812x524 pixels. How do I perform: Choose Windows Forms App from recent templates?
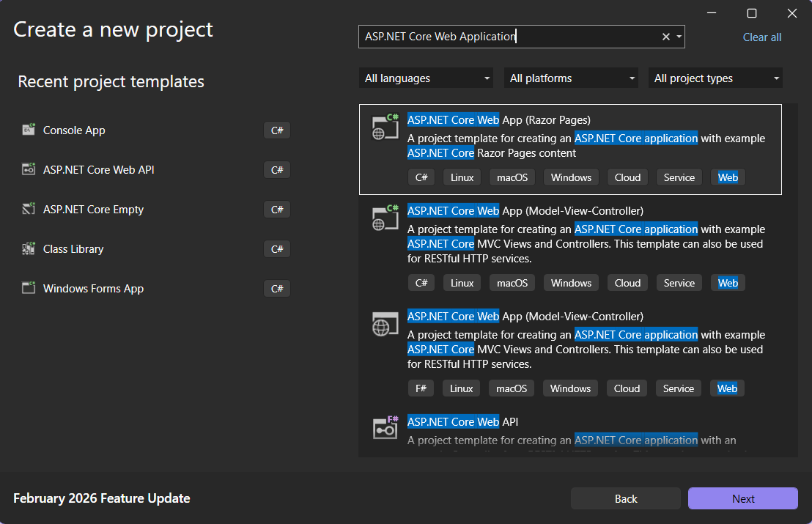tap(94, 289)
